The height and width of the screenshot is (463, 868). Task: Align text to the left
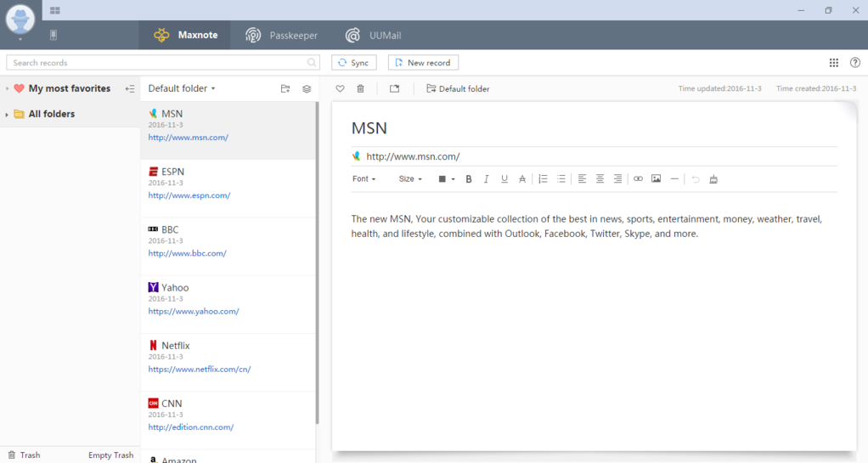(582, 179)
